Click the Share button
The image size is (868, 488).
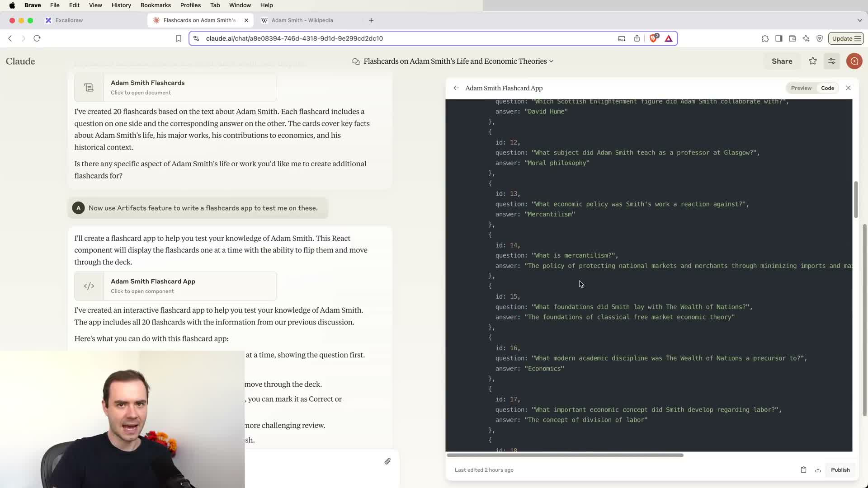tap(782, 61)
